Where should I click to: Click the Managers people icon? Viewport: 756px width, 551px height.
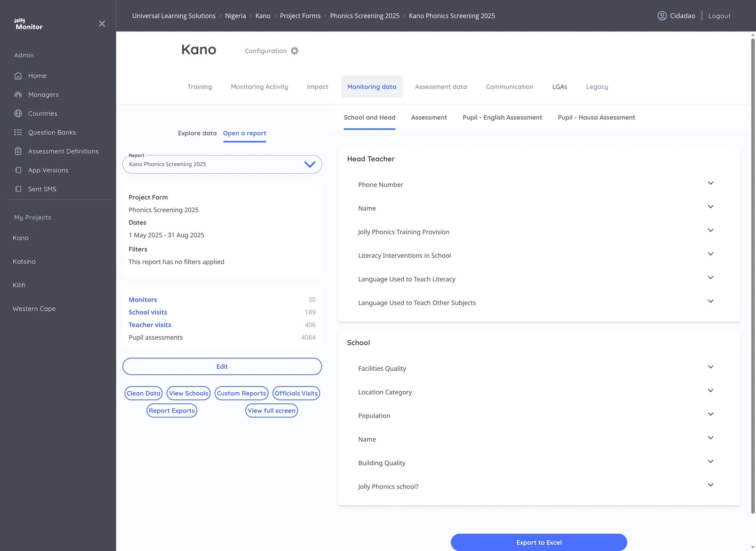[x=18, y=94]
